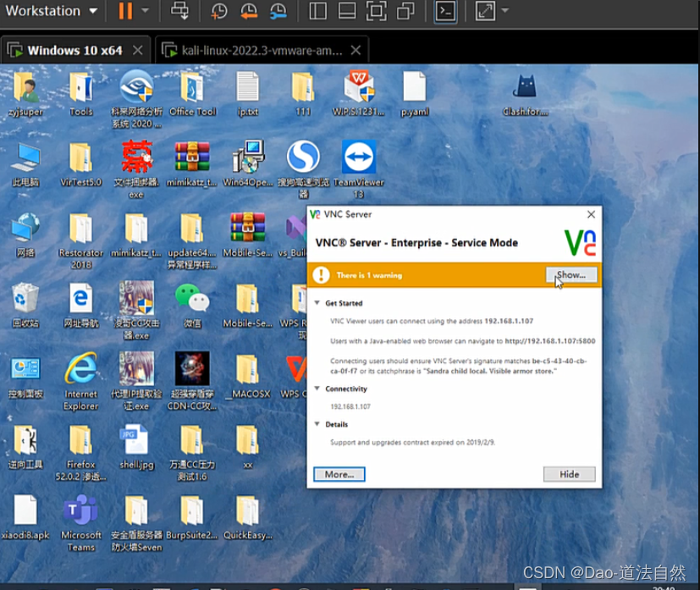Select the VirTest5.0 folder
The width and height of the screenshot is (700, 590).
point(80,164)
